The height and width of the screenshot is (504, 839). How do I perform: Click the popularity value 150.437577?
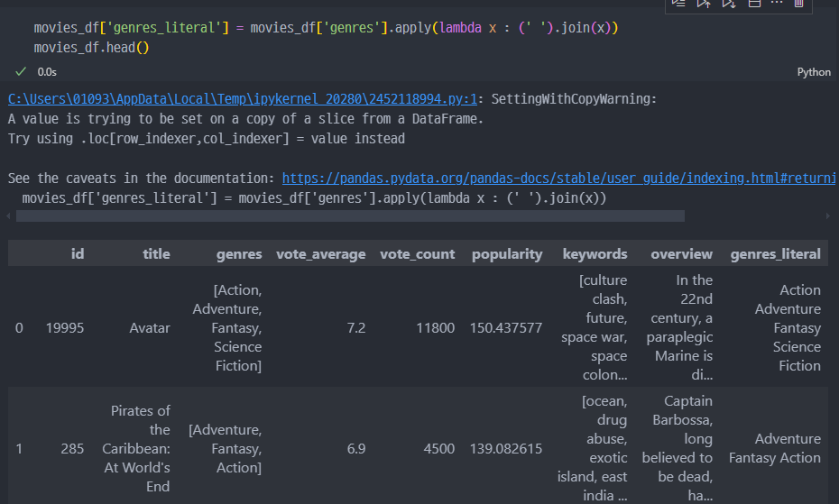click(x=506, y=328)
